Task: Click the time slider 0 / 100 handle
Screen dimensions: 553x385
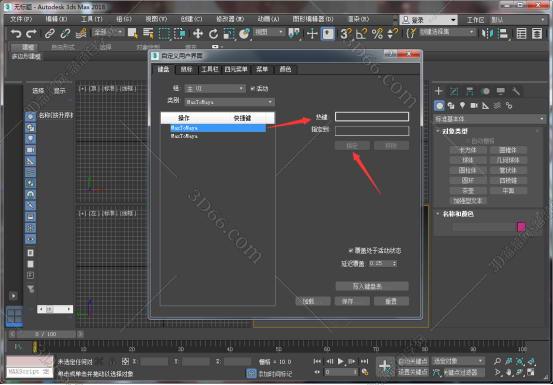Action: pos(46,334)
